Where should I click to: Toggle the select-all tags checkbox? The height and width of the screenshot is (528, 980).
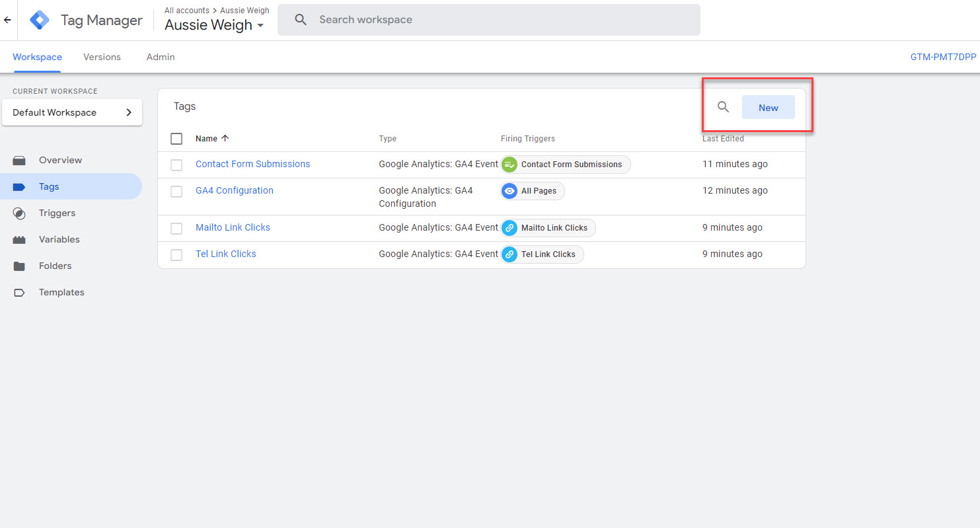click(176, 139)
